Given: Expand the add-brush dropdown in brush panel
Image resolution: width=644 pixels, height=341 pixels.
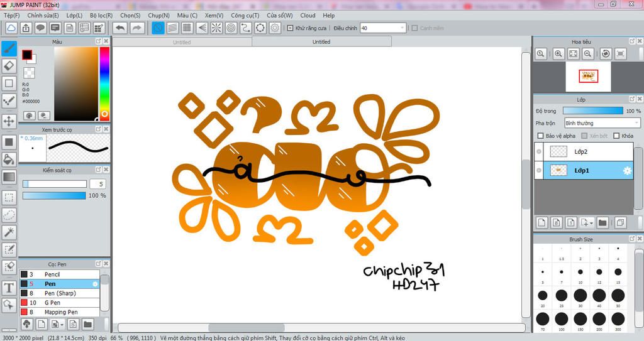Looking at the screenshot, I should click(62, 325).
